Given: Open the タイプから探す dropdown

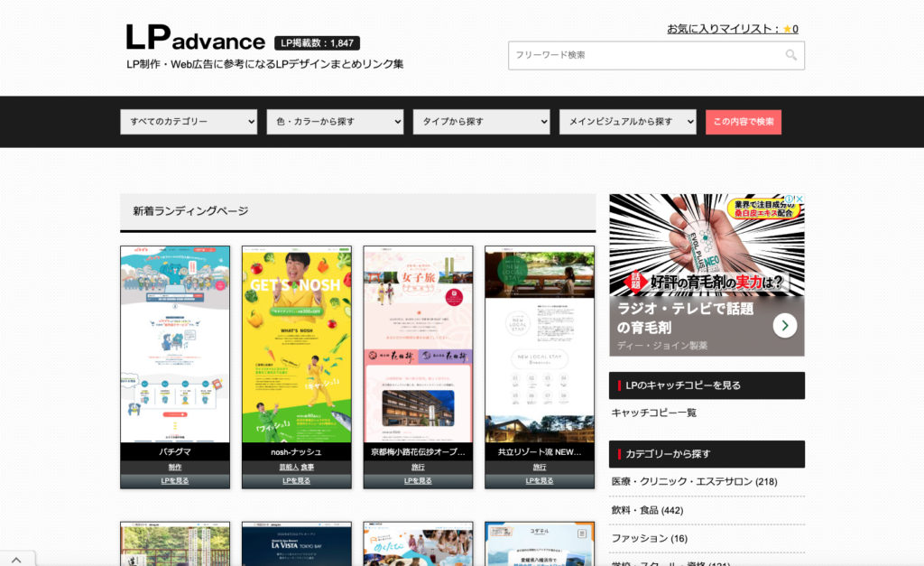Looking at the screenshot, I should pyautogui.click(x=481, y=122).
